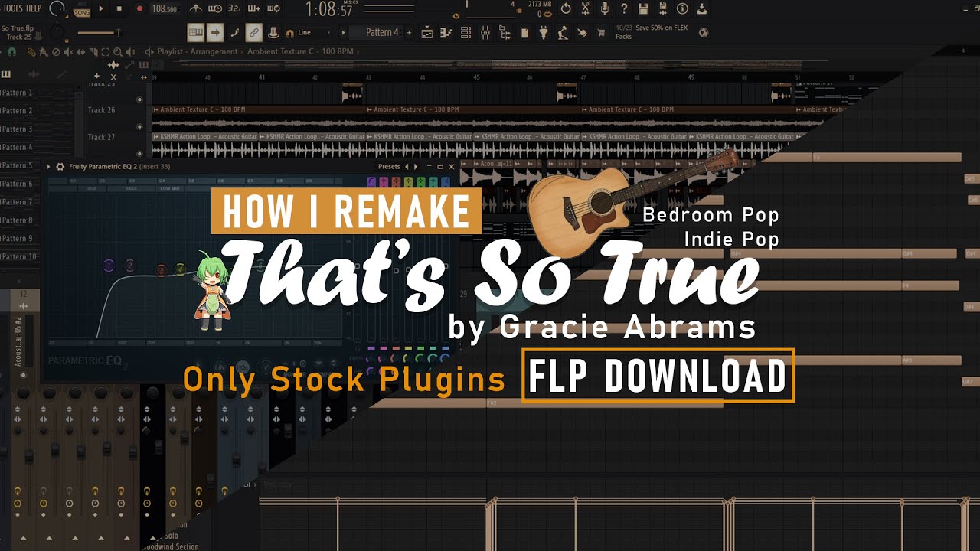Screen dimensions: 980x551
Task: Select Pattern 5 in picker
Action: click(x=18, y=165)
